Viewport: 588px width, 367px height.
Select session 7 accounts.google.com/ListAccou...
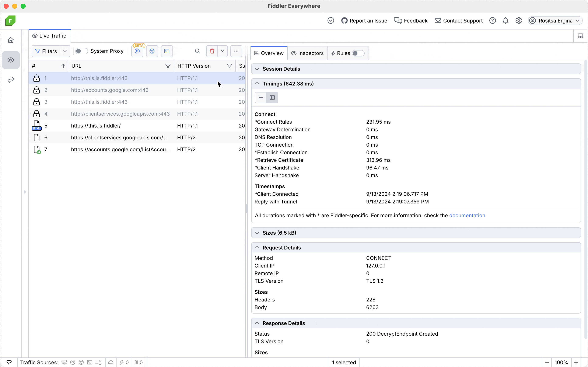click(x=137, y=150)
